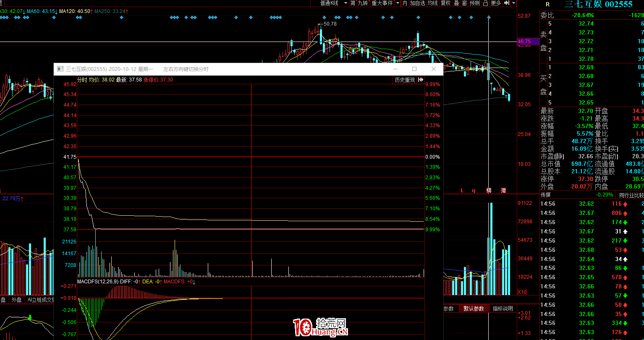Click the trade row with volume 806

pos(592,213)
